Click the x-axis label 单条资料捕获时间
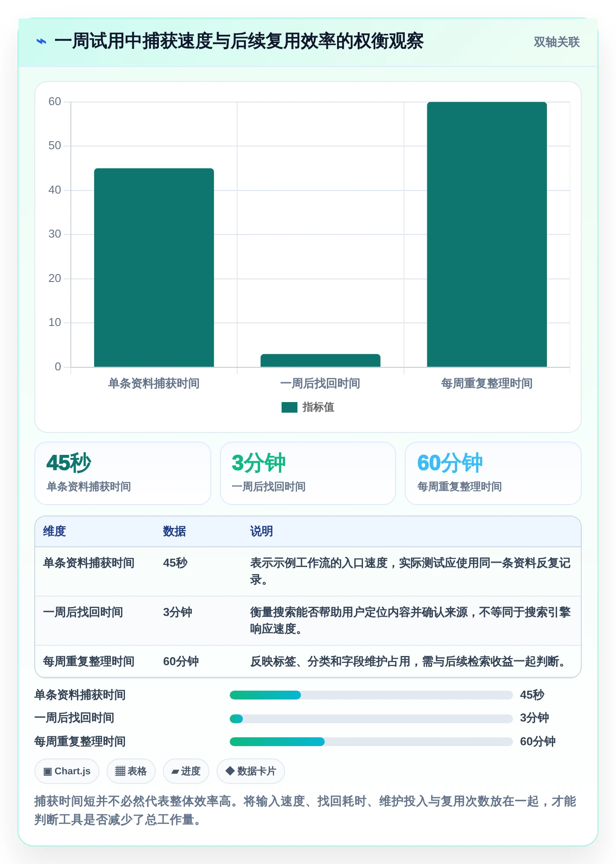 [154, 384]
